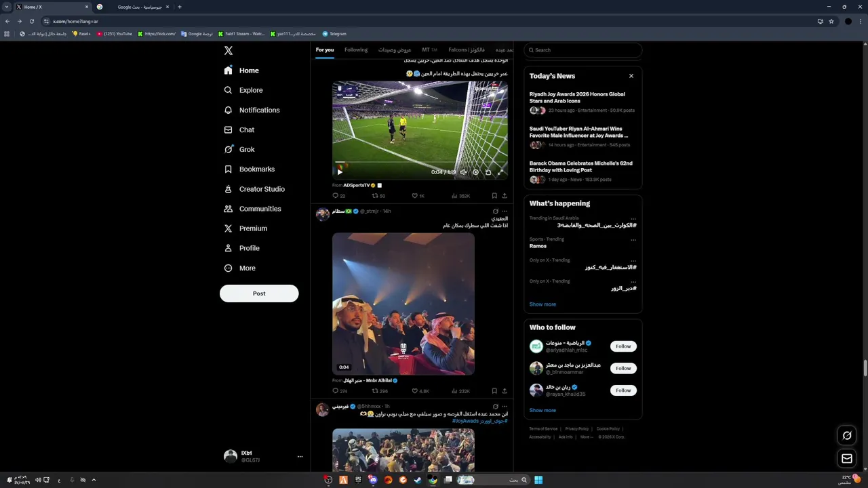The height and width of the screenshot is (488, 868).
Task: Open account menu next to IXb1
Action: coord(300,457)
